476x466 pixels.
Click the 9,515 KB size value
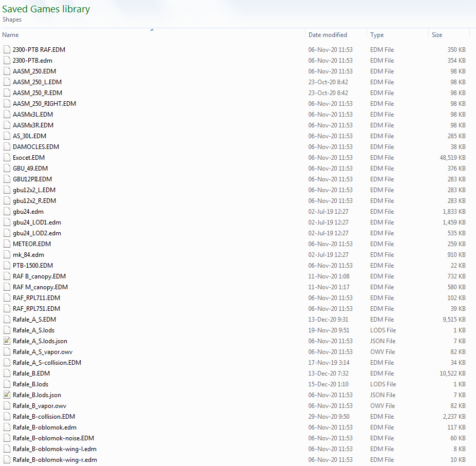point(454,319)
